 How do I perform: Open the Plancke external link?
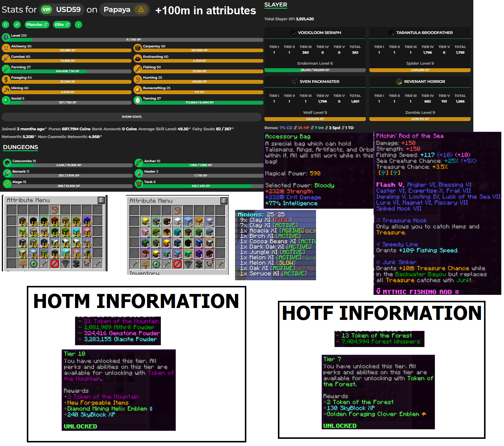(x=37, y=25)
